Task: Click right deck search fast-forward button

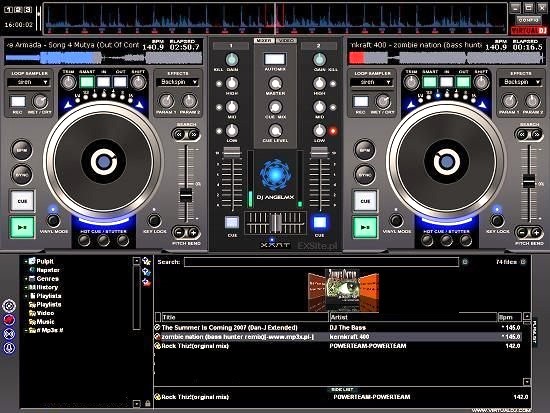Action: (x=536, y=134)
